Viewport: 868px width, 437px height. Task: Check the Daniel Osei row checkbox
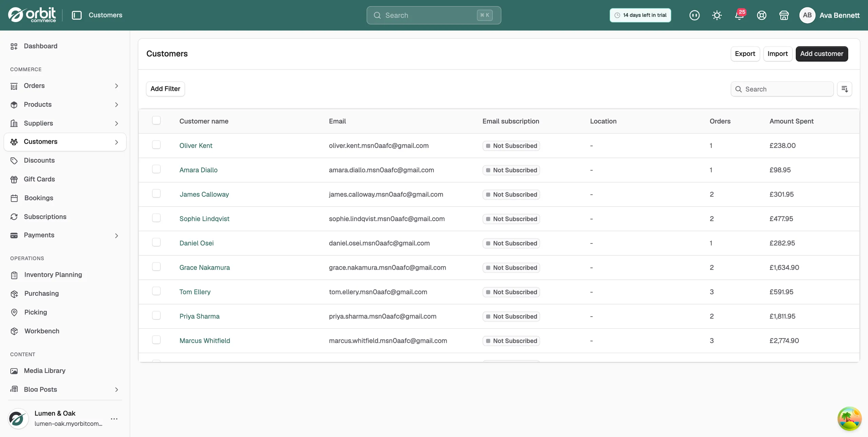156,242
